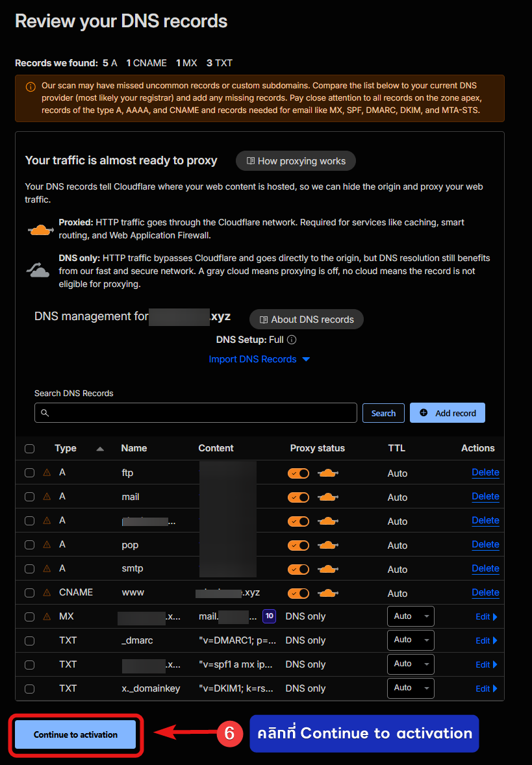Sort by Content column header
The image size is (532, 765).
216,448
